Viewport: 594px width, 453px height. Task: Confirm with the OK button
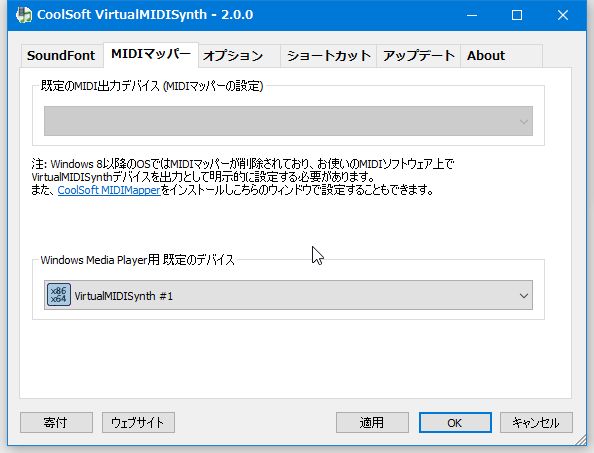(x=455, y=422)
